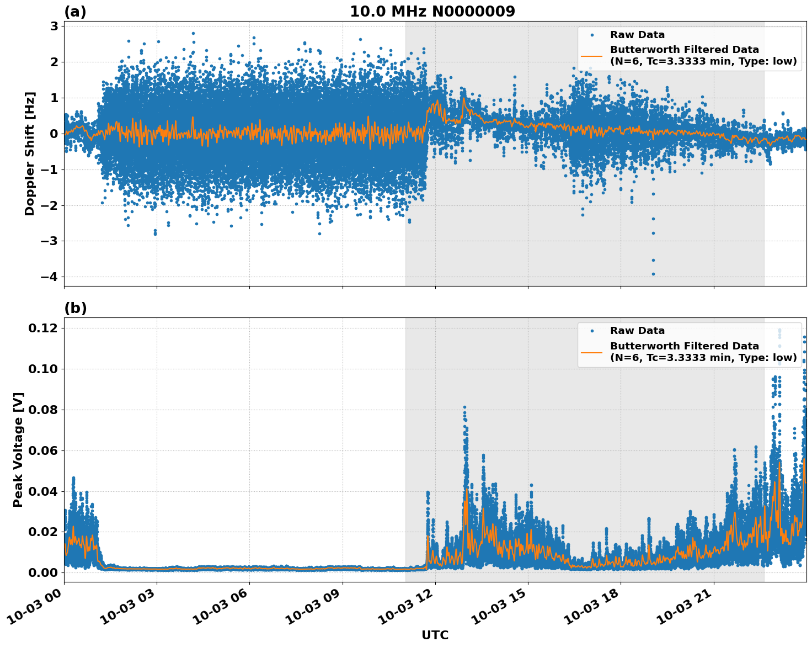Click the Raw Data legend marker in panel (a)
The image size is (812, 647).
click(593, 34)
